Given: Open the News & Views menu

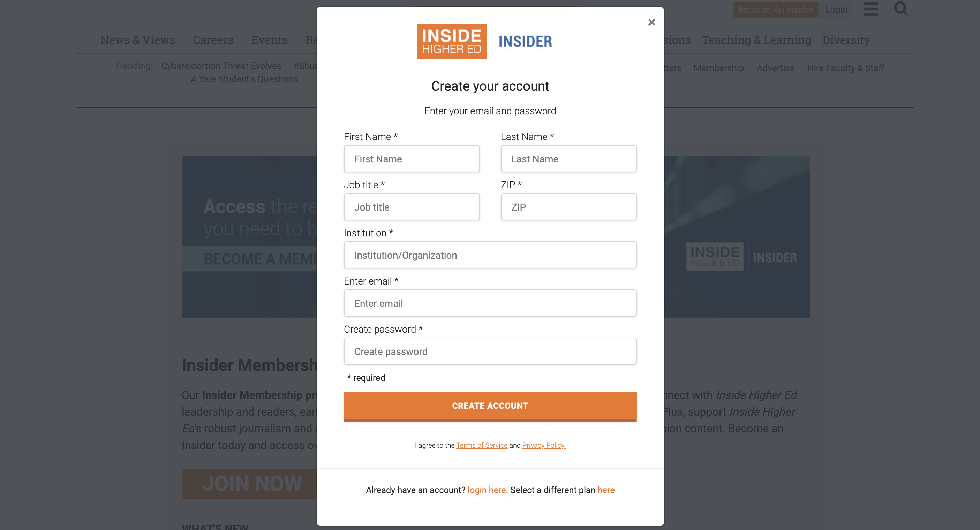Looking at the screenshot, I should (x=138, y=40).
